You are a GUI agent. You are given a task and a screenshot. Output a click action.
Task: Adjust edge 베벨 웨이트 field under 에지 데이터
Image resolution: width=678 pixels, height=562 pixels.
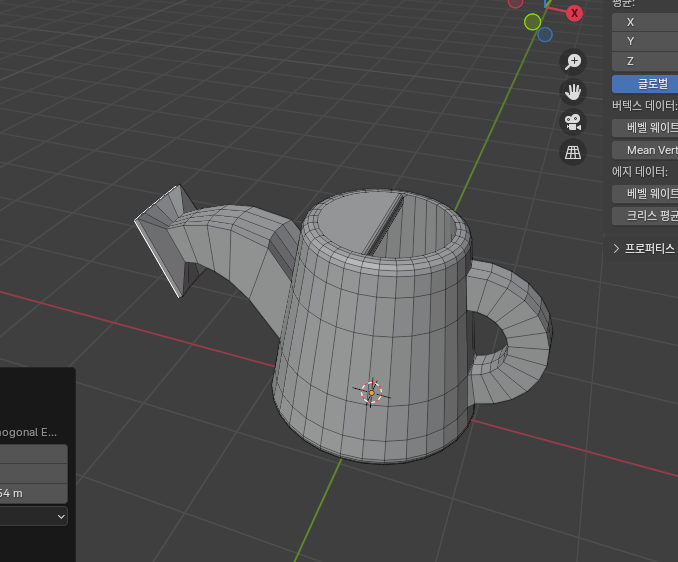tap(645, 194)
